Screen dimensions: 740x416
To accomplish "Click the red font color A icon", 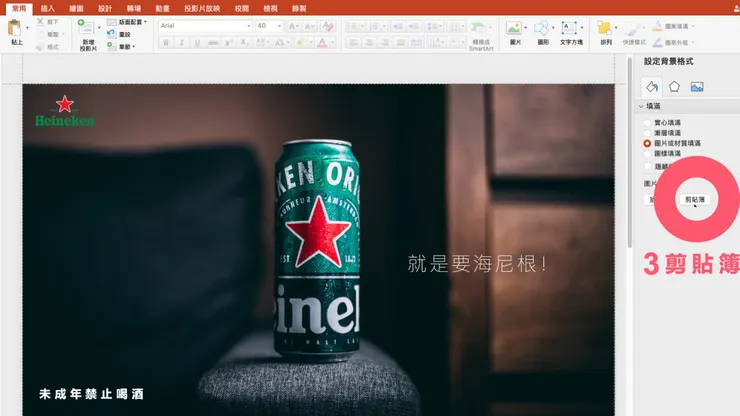I will (x=322, y=43).
